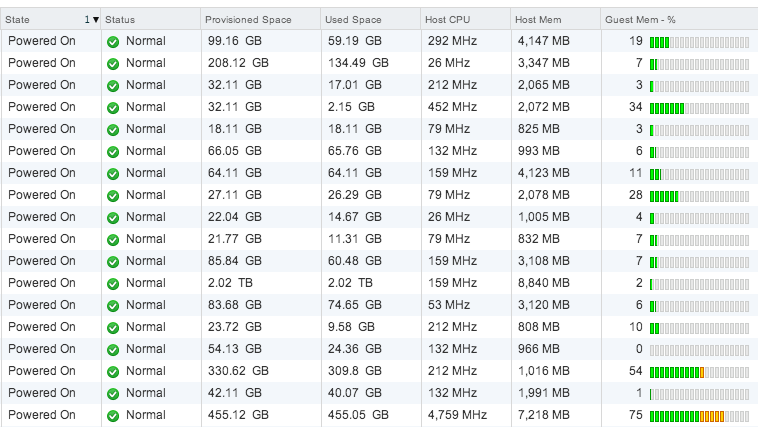
Task: Click the green checkmark for 455.12 GB row
Action: [113, 415]
